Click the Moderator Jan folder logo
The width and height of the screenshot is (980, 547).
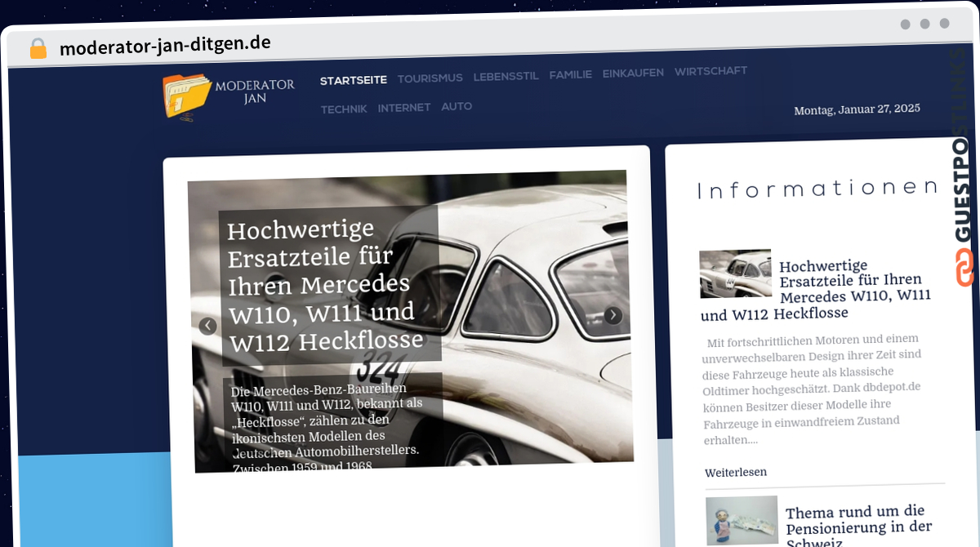[229, 96]
